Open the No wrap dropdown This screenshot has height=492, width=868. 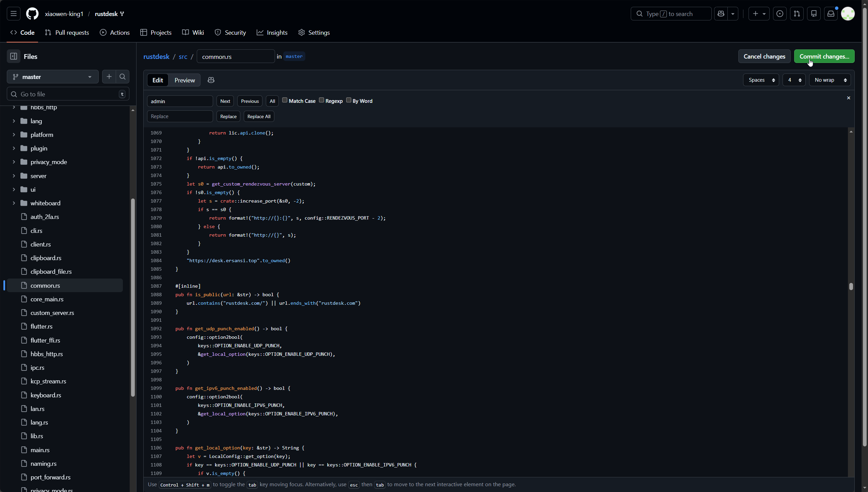click(830, 80)
